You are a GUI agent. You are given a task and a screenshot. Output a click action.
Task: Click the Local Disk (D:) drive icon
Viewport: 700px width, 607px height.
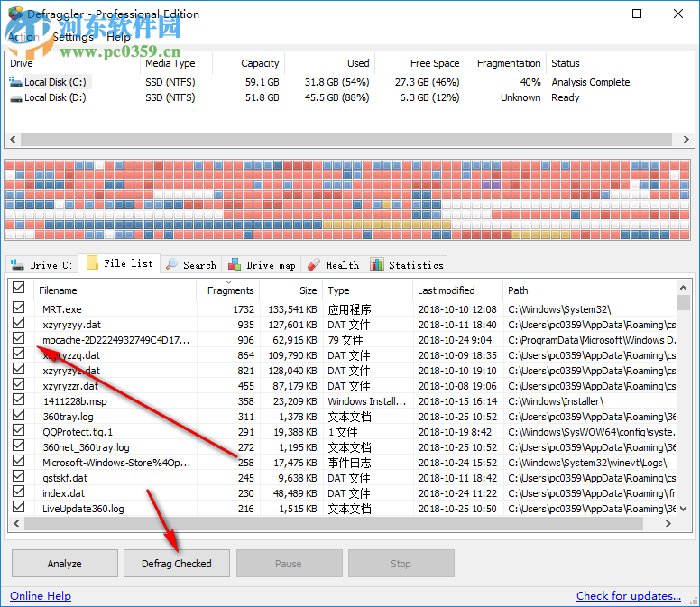click(15, 98)
